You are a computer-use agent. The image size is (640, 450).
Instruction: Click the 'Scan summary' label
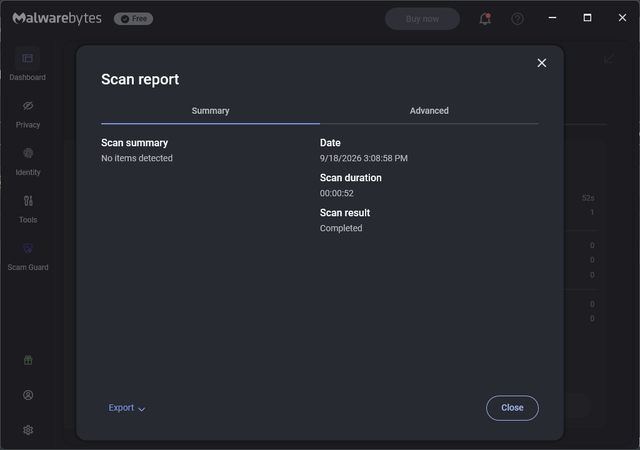tap(135, 143)
